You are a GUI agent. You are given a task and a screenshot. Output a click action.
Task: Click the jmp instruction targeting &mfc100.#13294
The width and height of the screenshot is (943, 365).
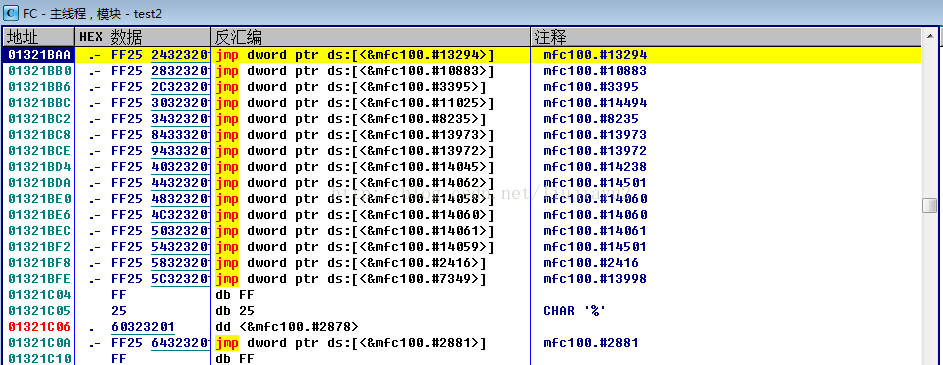[x=355, y=55]
